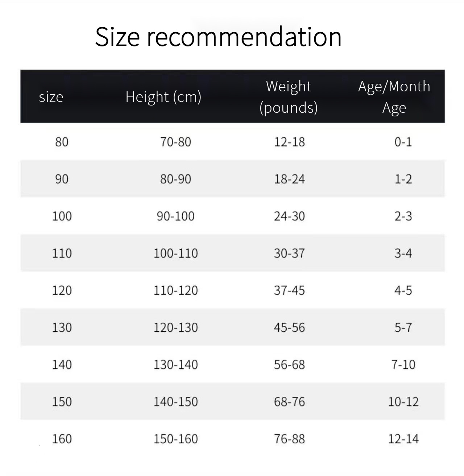Select size 90 in the size column
This screenshot has height=476, width=464.
[62, 179]
